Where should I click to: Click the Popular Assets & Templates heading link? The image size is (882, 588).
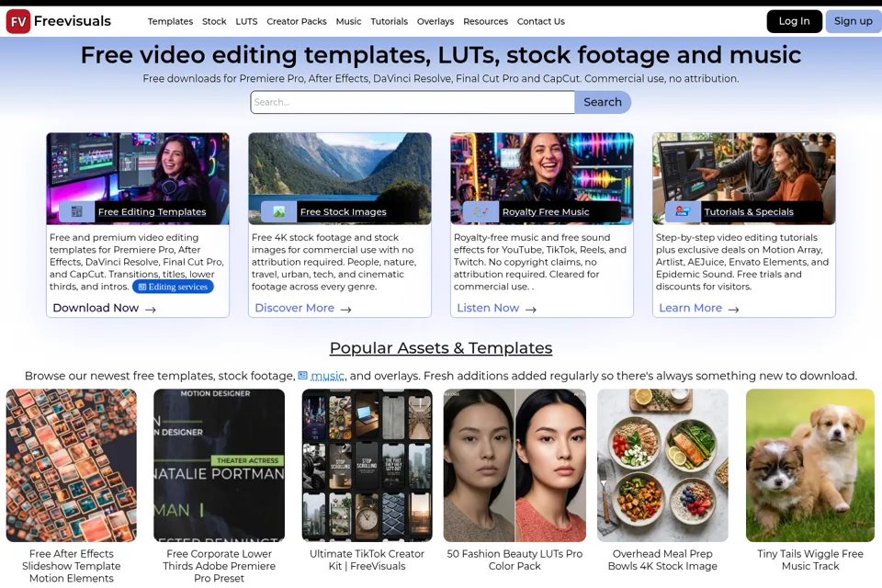(x=441, y=347)
